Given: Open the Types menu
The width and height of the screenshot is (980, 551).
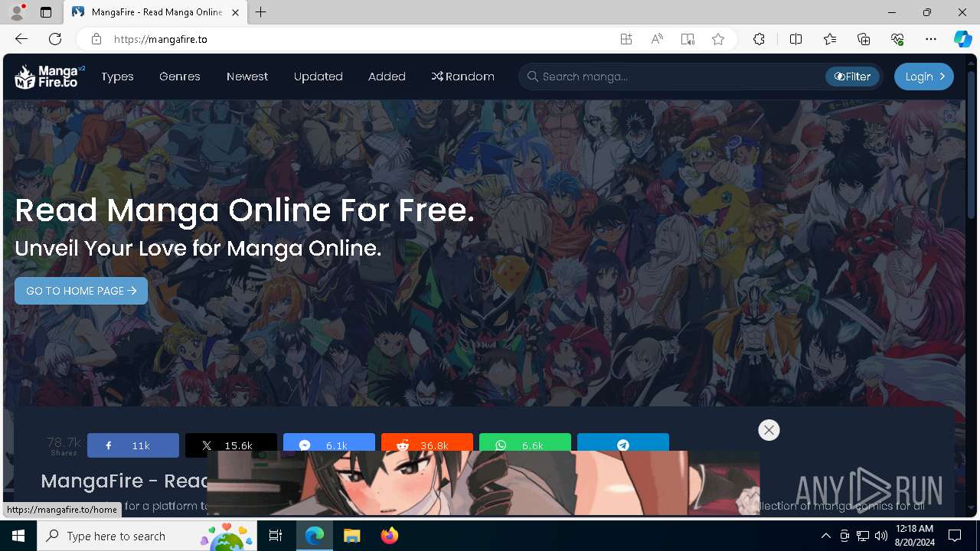Looking at the screenshot, I should 117,77.
